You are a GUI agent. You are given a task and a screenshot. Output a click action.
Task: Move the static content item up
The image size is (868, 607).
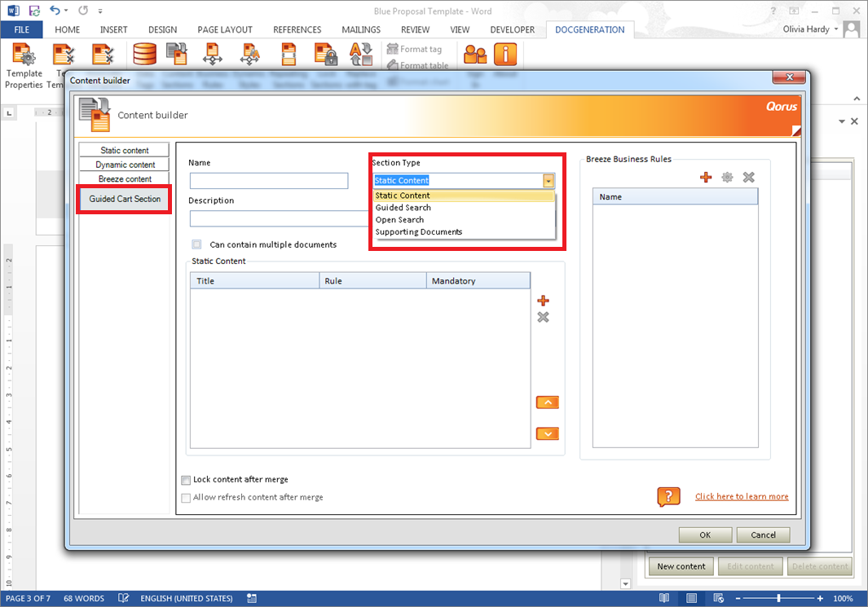(548, 402)
